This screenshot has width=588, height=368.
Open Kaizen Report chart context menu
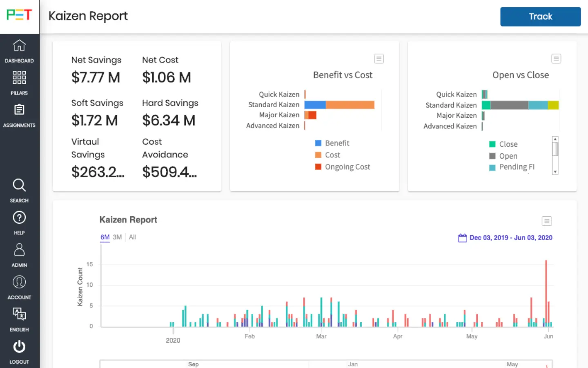[x=547, y=221]
